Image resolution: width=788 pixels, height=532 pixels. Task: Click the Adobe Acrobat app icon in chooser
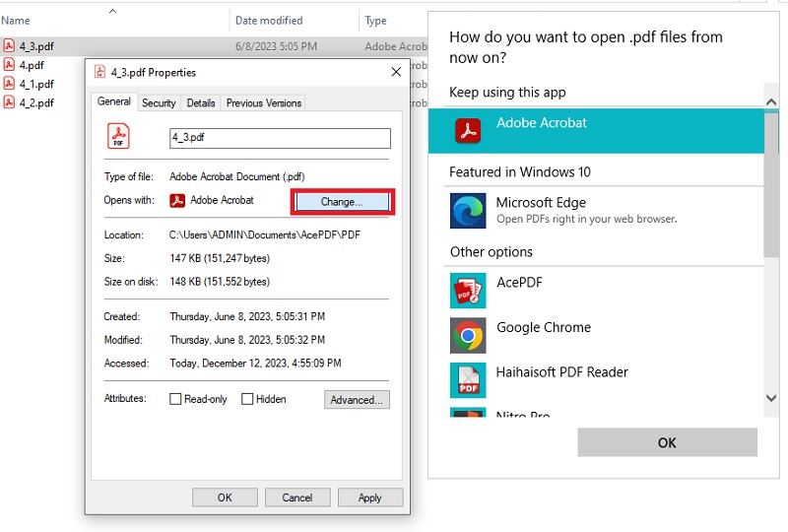468,131
